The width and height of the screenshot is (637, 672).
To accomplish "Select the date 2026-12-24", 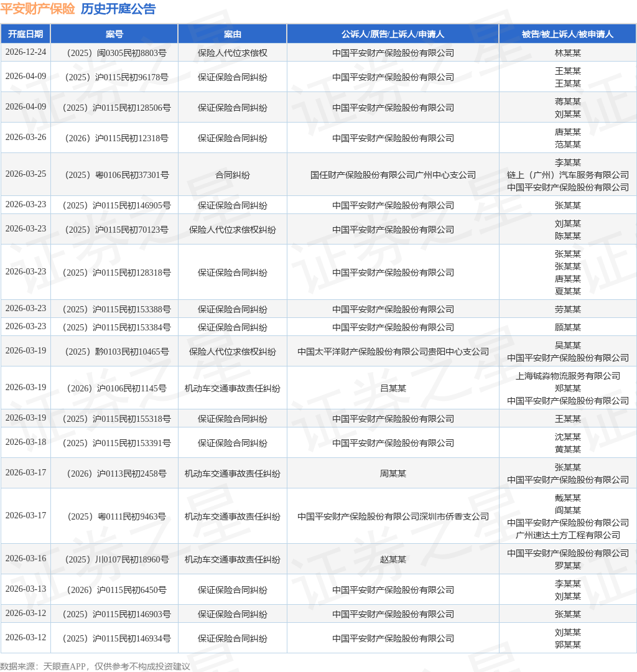I will pos(26,52).
